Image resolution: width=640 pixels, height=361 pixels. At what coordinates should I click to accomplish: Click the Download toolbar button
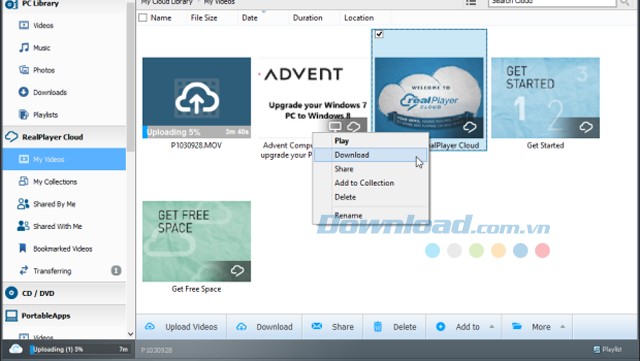tap(264, 327)
